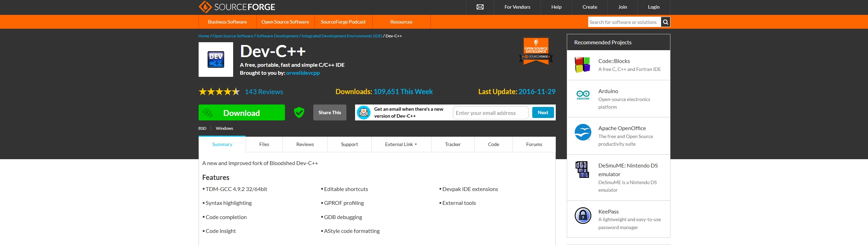This screenshot has width=868, height=245.
Task: Click Integrated Development Environments (IDE) breadcrumb
Action: tap(342, 36)
